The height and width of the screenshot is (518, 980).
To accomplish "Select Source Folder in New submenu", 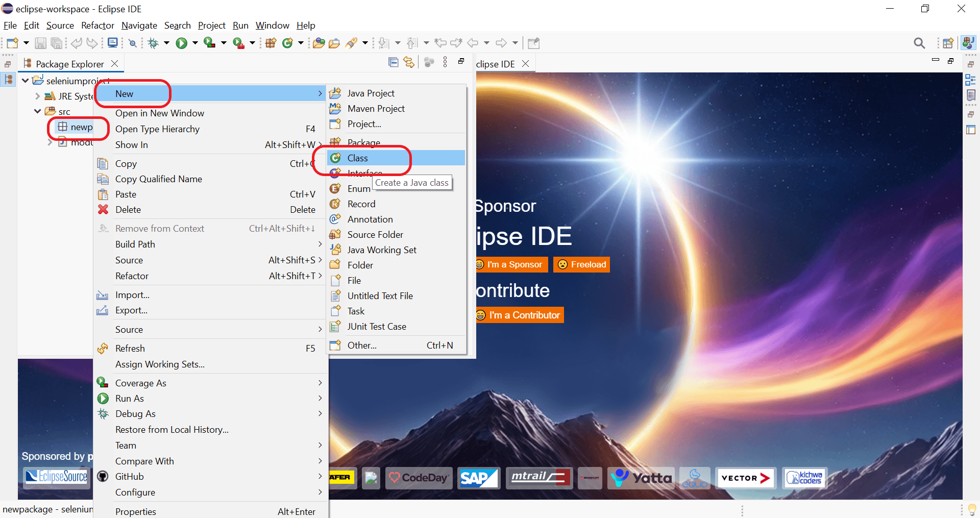I will click(397, 235).
